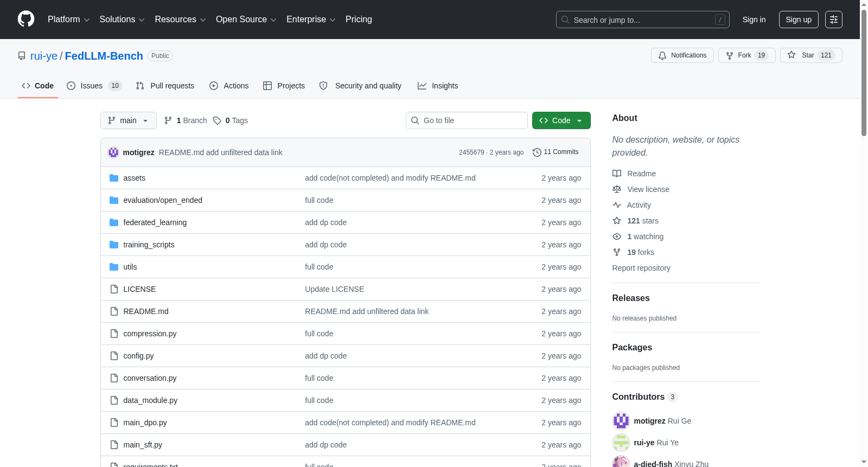This screenshot has height=467, width=868.
Task: Click the GitHub logo icon
Action: (x=26, y=20)
